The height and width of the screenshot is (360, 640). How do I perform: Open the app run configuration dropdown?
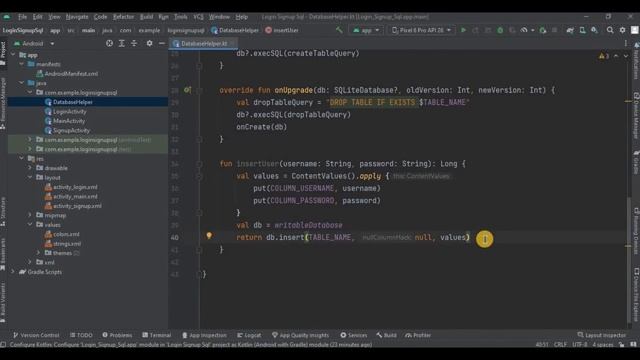tap(366, 30)
